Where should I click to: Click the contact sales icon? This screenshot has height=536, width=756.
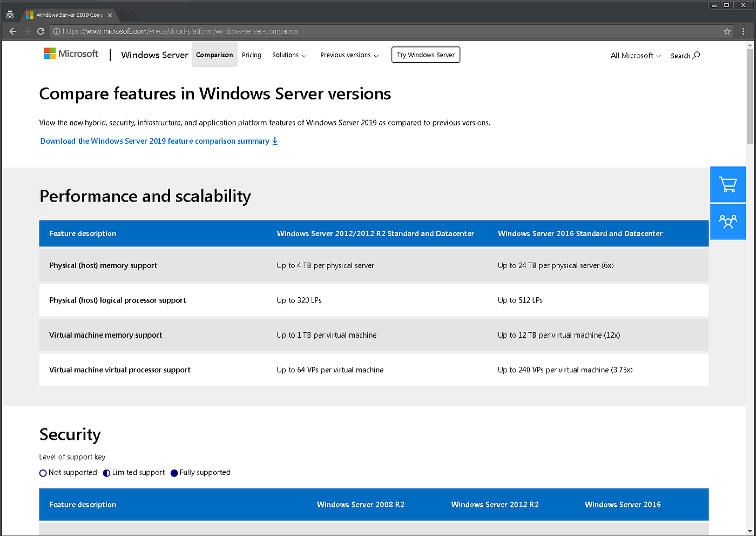[728, 222]
